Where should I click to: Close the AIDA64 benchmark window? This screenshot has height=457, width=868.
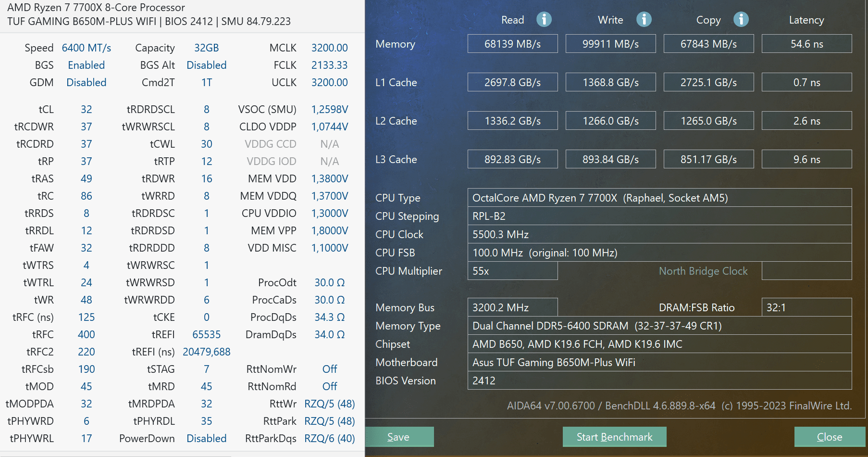[830, 437]
